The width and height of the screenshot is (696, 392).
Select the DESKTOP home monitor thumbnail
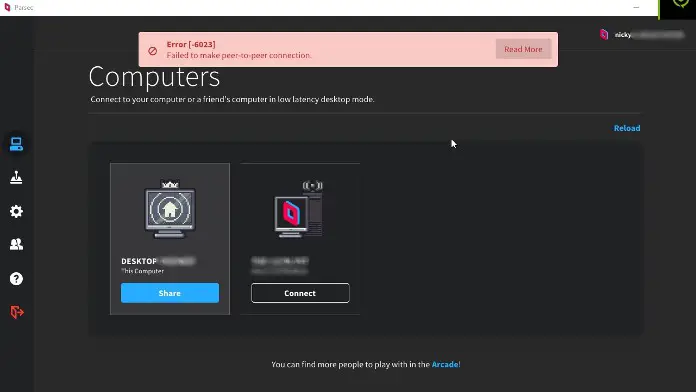click(x=170, y=209)
